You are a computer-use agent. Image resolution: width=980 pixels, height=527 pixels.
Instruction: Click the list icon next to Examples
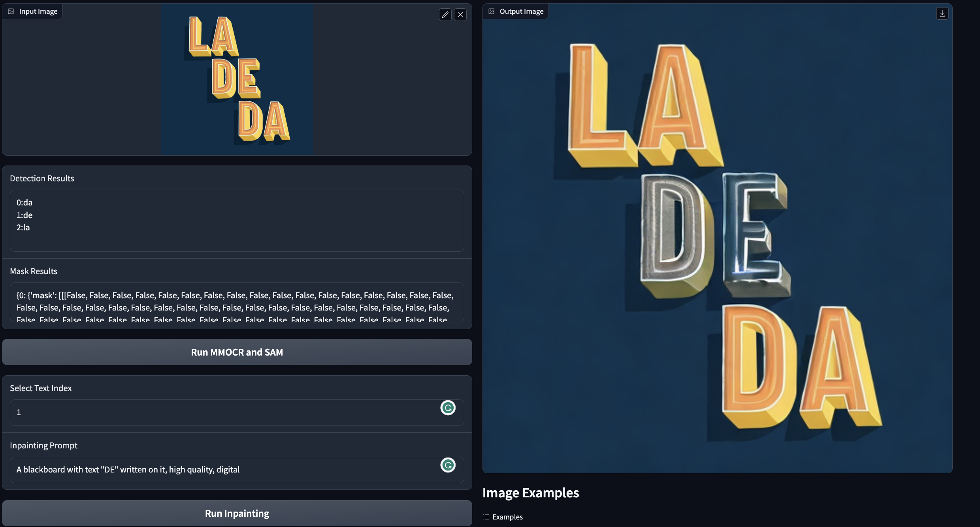486,517
